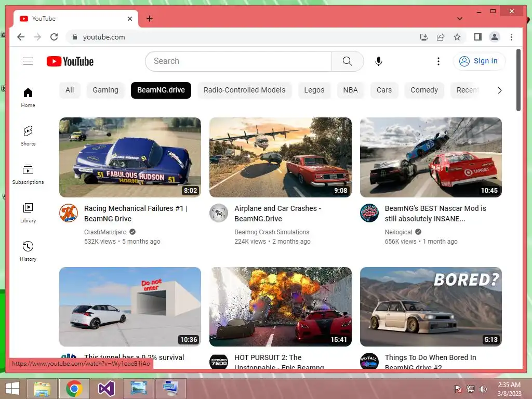Image resolution: width=532 pixels, height=399 pixels.
Task: Open airplane over red car thumbnail
Action: 280,157
